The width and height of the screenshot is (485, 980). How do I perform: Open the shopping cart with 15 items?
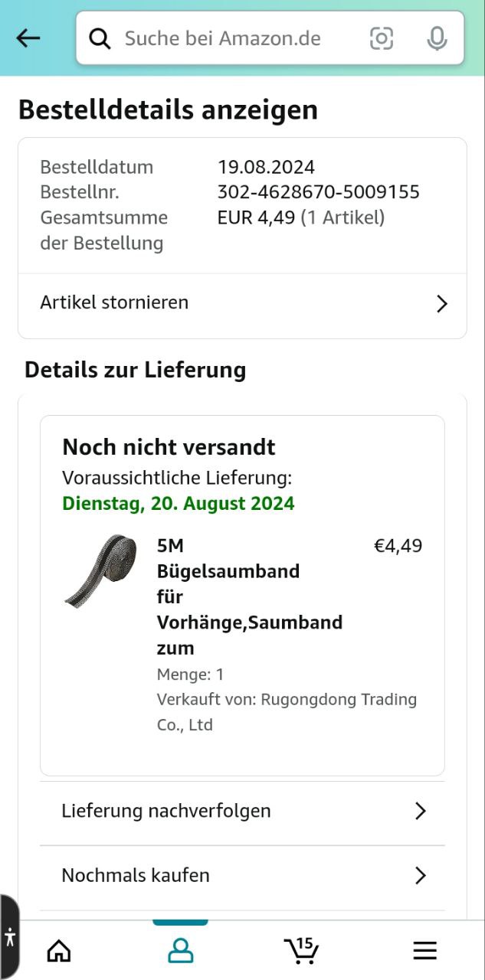tap(301, 950)
